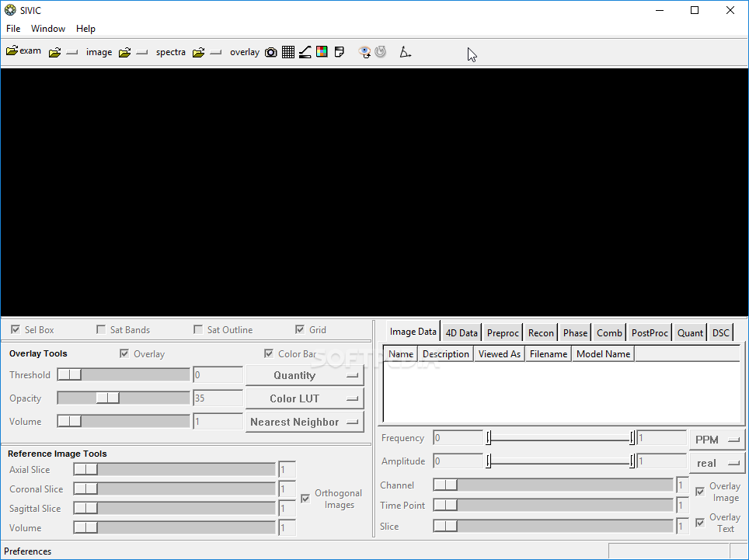Viewport: 749px width, 560px height.
Task: Click the sticky note toolbar icon
Action: (x=340, y=51)
